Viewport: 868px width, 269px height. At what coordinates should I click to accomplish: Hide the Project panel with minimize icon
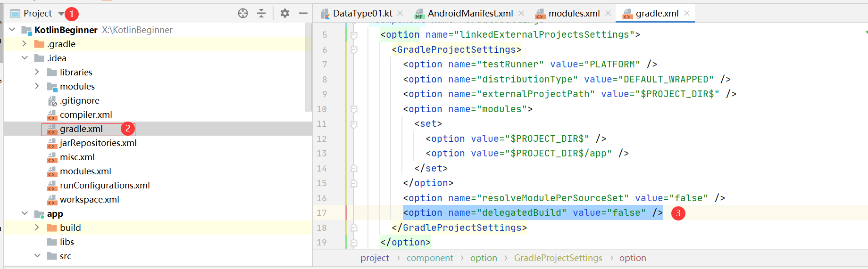[x=303, y=14]
